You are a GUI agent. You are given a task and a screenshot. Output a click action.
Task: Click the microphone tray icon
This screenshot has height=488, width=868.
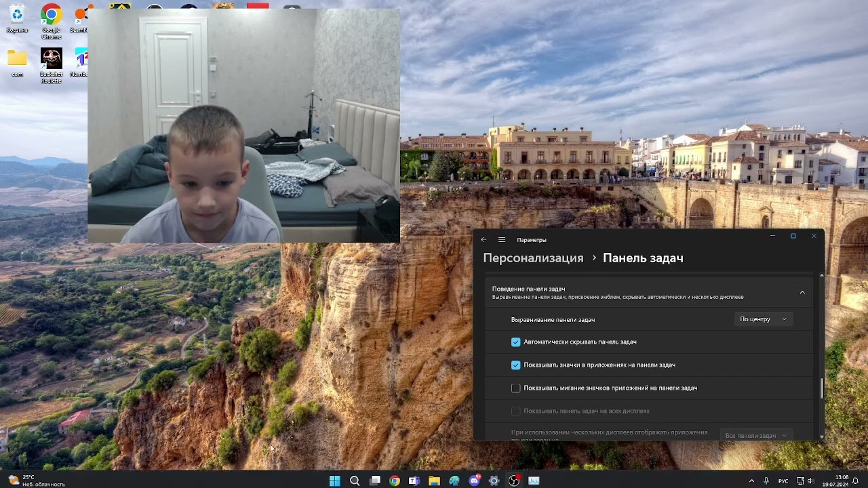[x=766, y=481]
